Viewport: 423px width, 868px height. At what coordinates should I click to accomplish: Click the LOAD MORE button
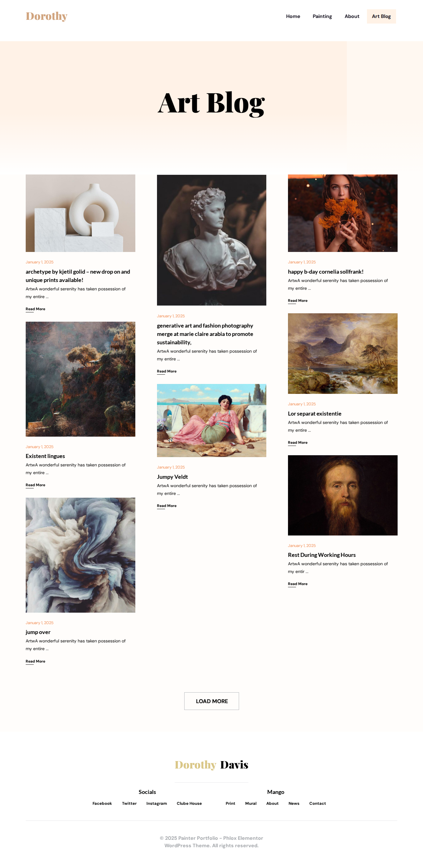pyautogui.click(x=211, y=701)
